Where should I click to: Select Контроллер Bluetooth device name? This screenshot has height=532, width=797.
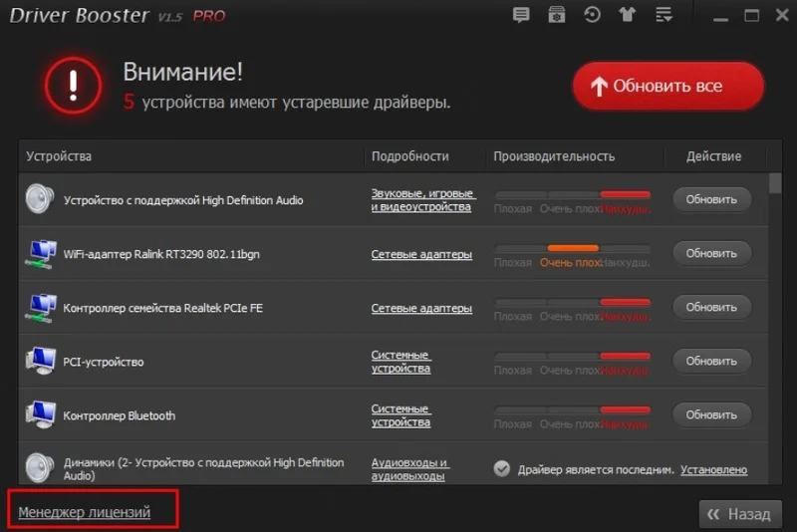pyautogui.click(x=119, y=415)
